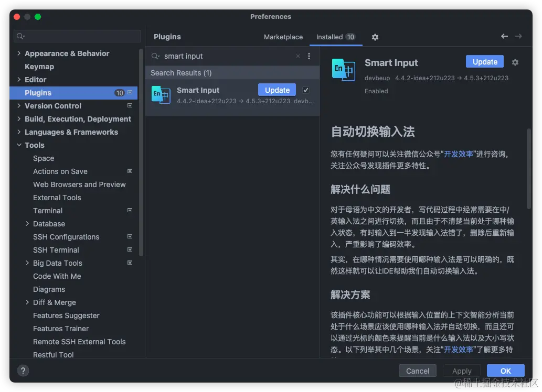This screenshot has width=542, height=392.
Task: Update Smart Input from details pane
Action: coord(485,62)
